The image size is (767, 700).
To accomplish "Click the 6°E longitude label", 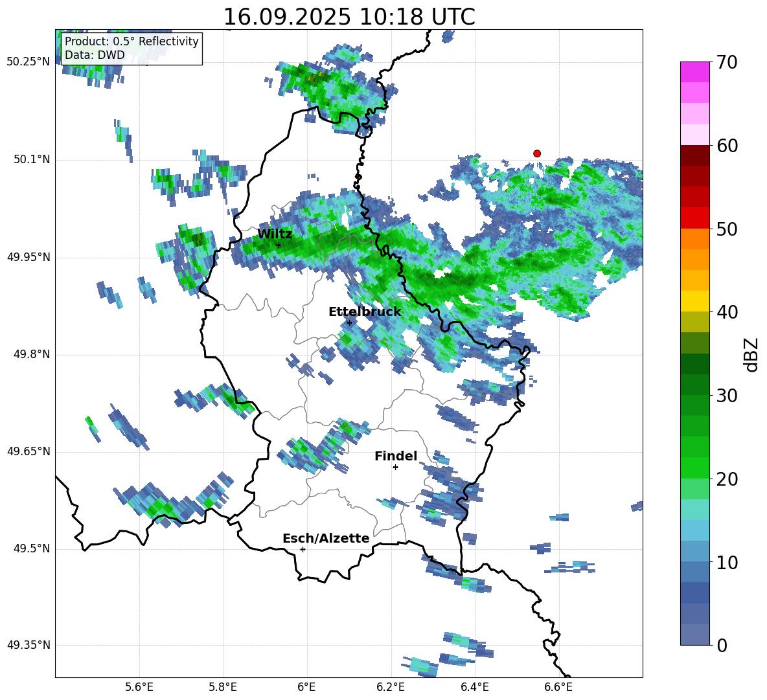I will click(306, 688).
